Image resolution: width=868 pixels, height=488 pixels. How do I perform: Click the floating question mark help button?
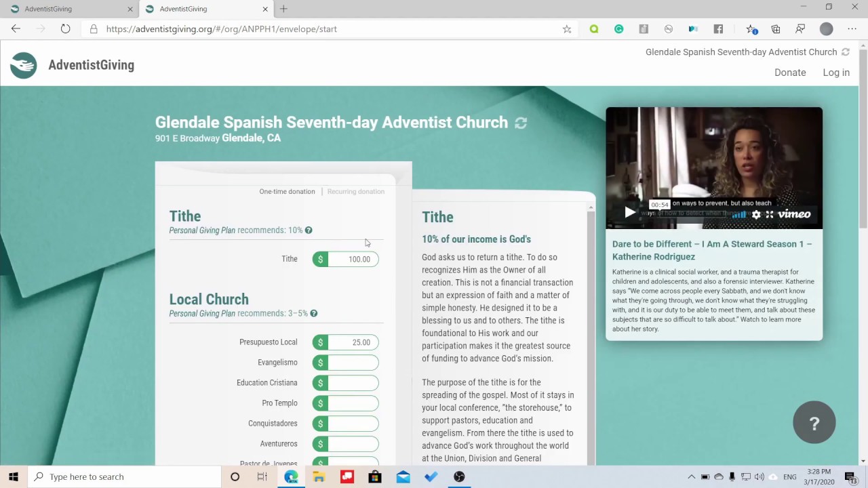814,422
